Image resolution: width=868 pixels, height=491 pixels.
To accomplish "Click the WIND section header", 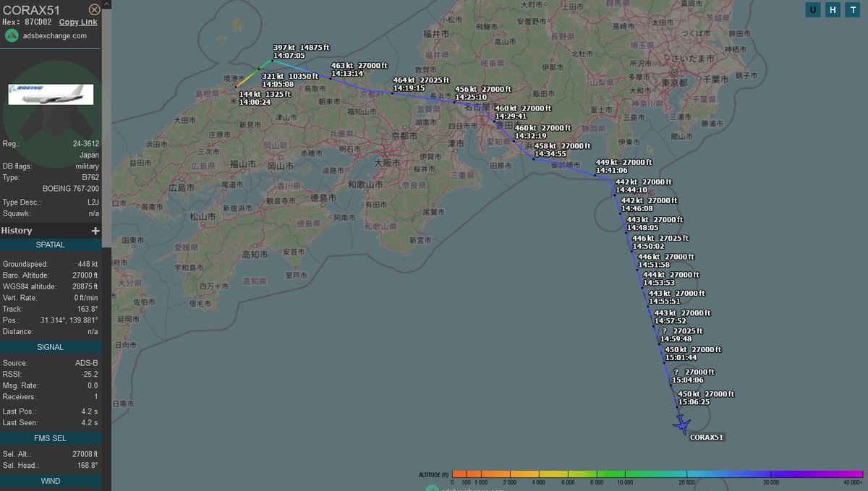I will (x=51, y=481).
